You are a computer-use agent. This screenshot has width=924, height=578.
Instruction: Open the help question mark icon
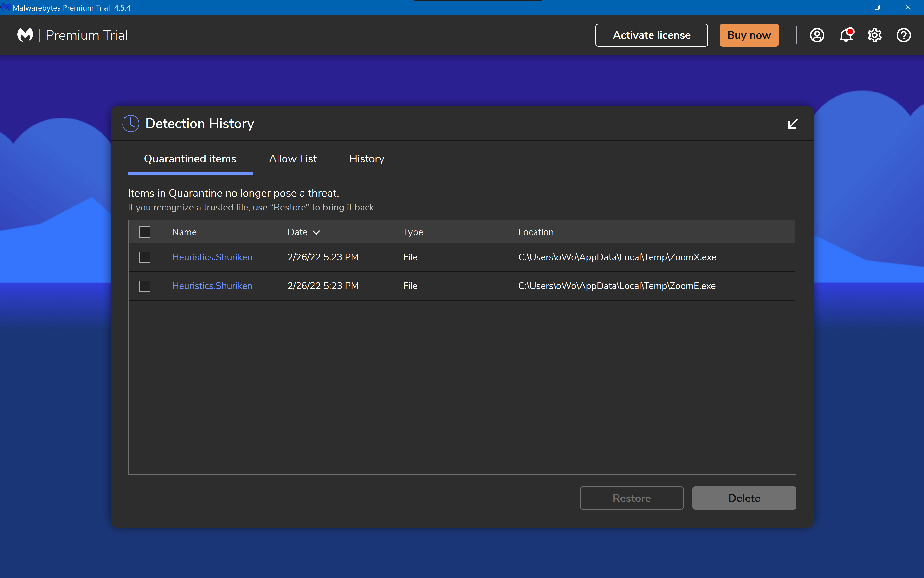903,35
